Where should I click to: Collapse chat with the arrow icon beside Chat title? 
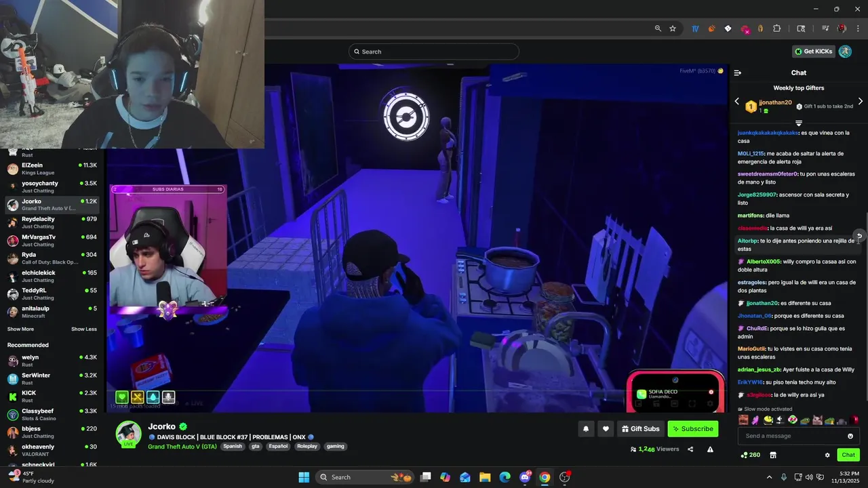point(738,73)
